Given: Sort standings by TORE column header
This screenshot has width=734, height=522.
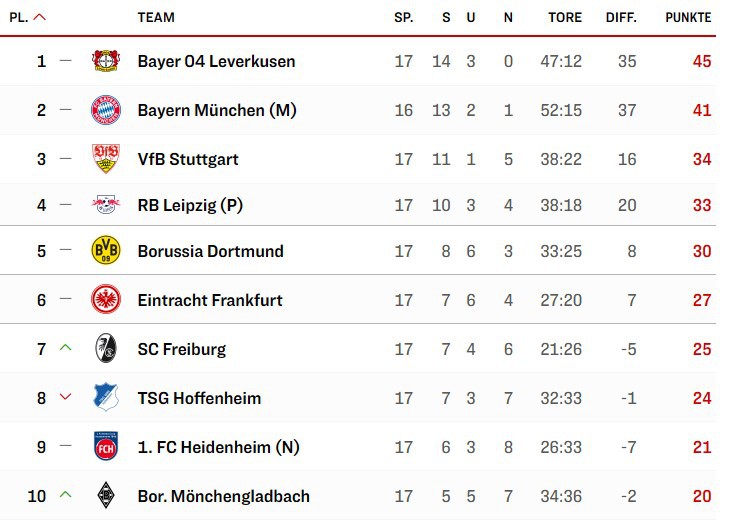Looking at the screenshot, I should [565, 17].
